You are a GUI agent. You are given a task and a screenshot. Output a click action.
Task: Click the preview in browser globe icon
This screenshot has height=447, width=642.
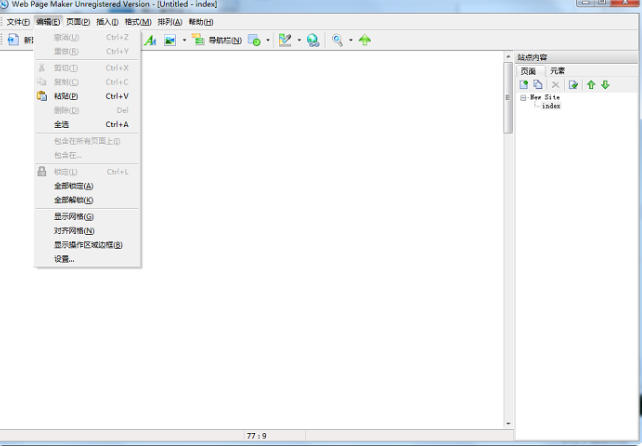pos(313,40)
